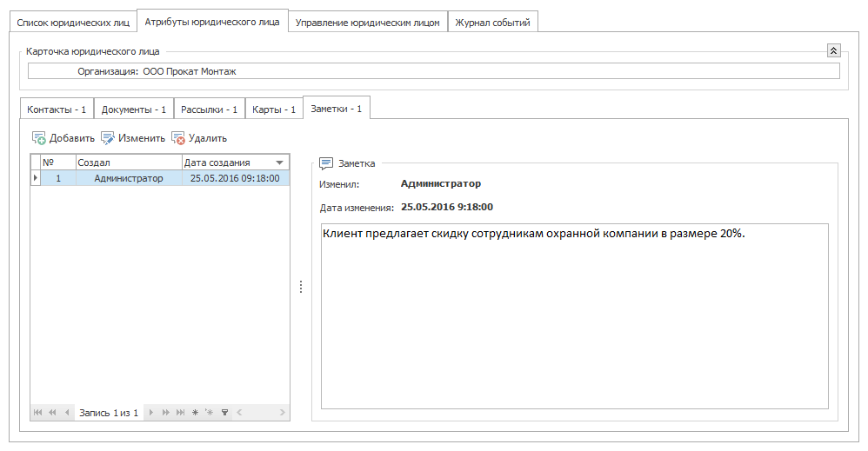Jump to next page of records
The height and width of the screenshot is (451, 868).
click(x=165, y=412)
